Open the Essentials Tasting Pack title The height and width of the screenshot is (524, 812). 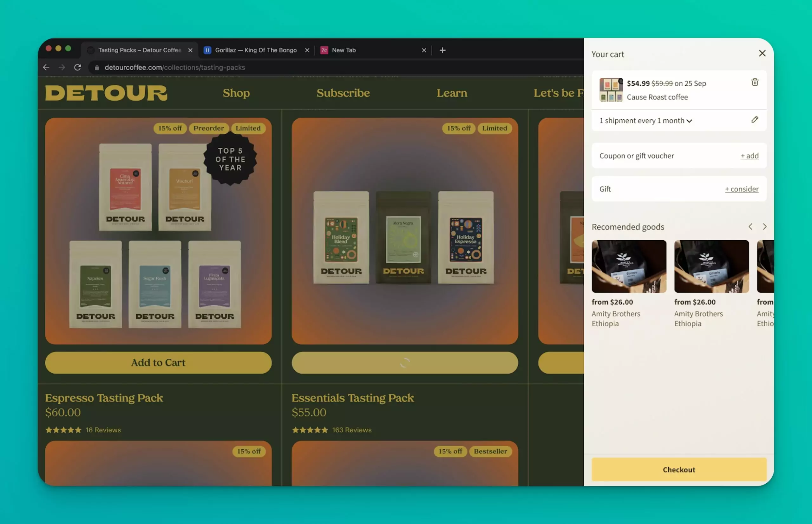(353, 398)
